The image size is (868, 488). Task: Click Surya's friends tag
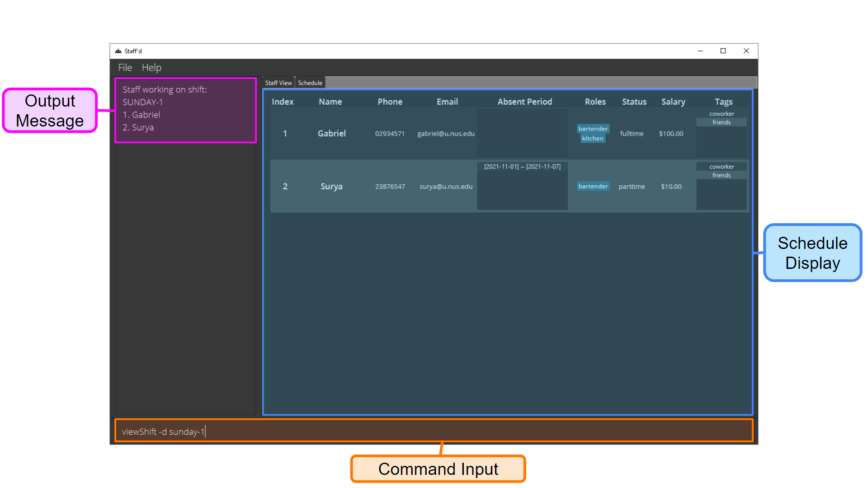(x=722, y=175)
